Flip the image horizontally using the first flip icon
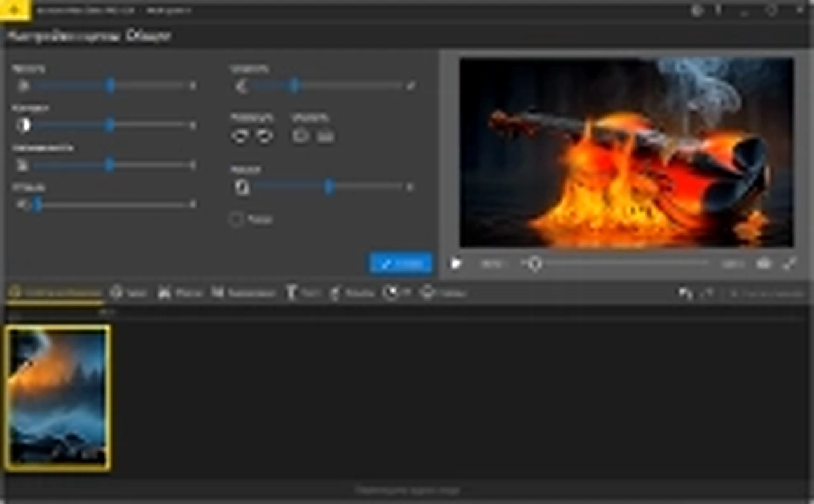This screenshot has height=504, width=814. pyautogui.click(x=300, y=136)
